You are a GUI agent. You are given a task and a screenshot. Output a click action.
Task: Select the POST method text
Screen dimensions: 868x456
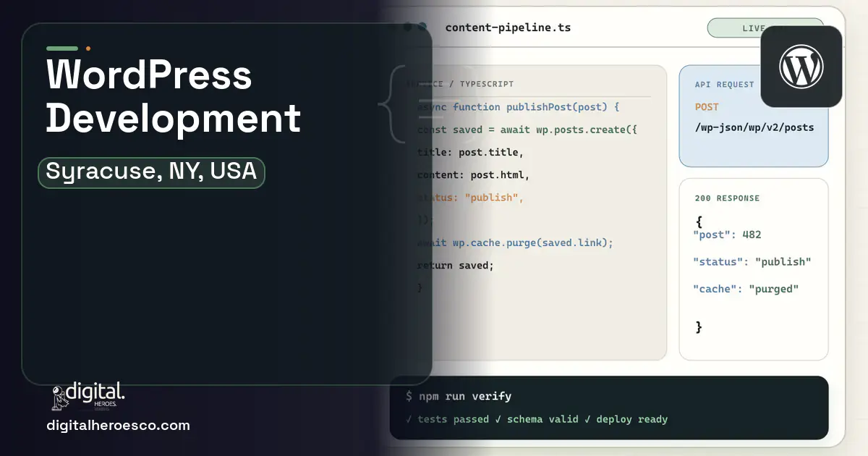point(707,107)
